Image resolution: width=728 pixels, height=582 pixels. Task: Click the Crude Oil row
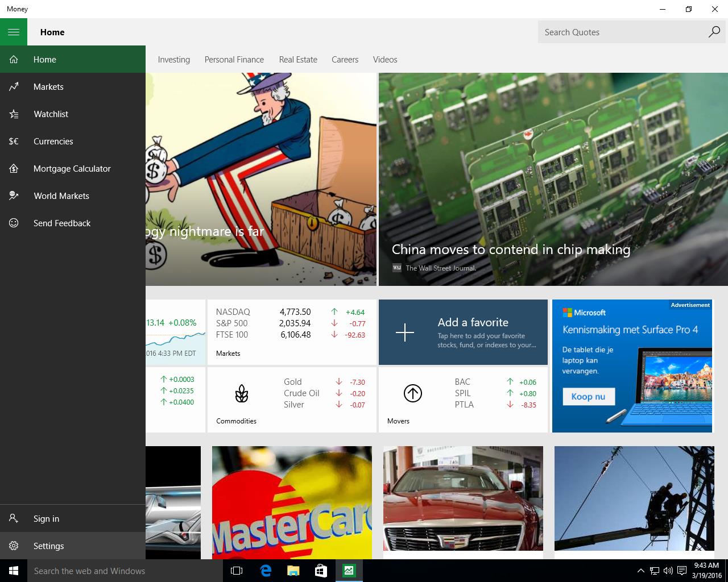click(324, 393)
